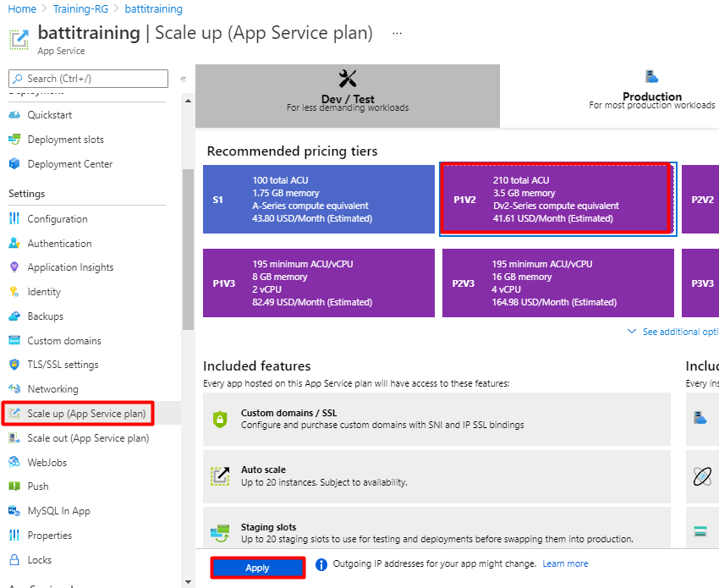Click the Identity key icon

(x=14, y=292)
